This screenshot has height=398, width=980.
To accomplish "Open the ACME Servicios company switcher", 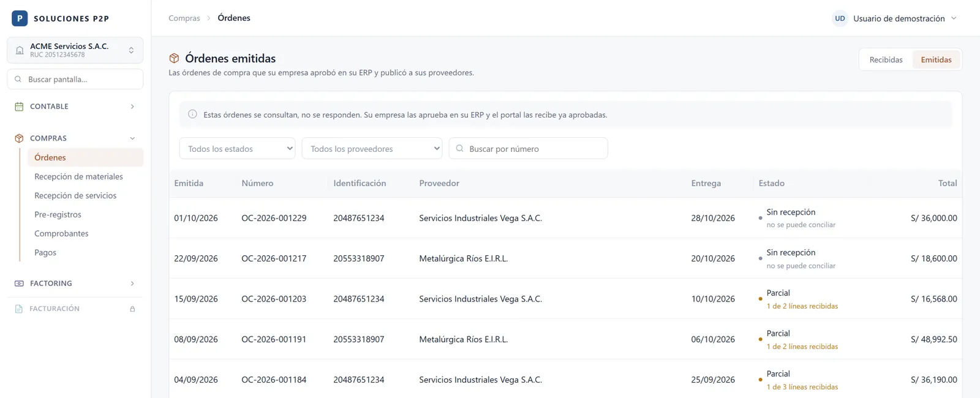I will (x=75, y=50).
